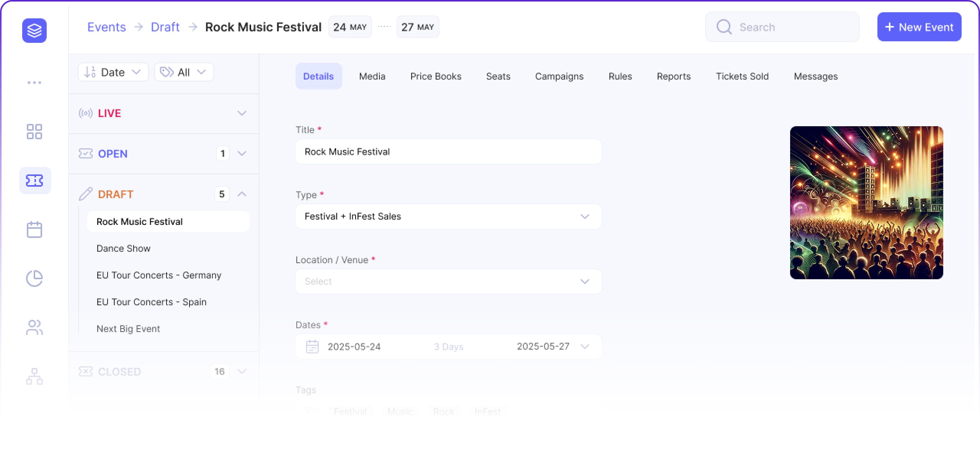This screenshot has width=980, height=459.
Task: Open the calendar icon in sidebar
Action: (34, 229)
